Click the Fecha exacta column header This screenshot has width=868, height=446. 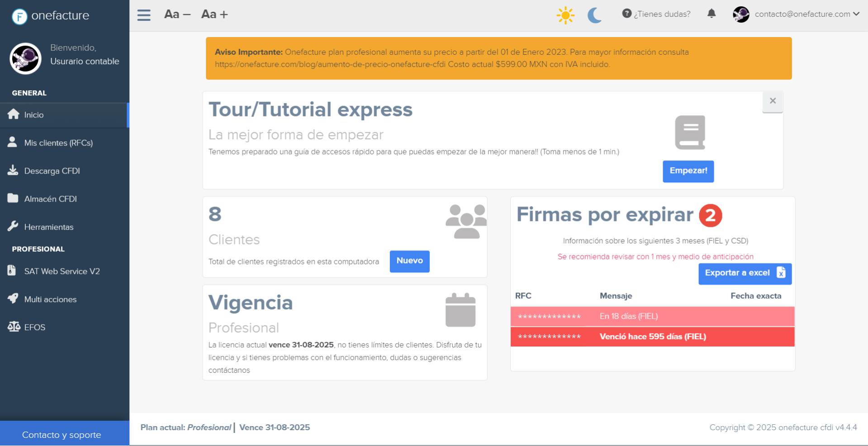[x=756, y=296]
